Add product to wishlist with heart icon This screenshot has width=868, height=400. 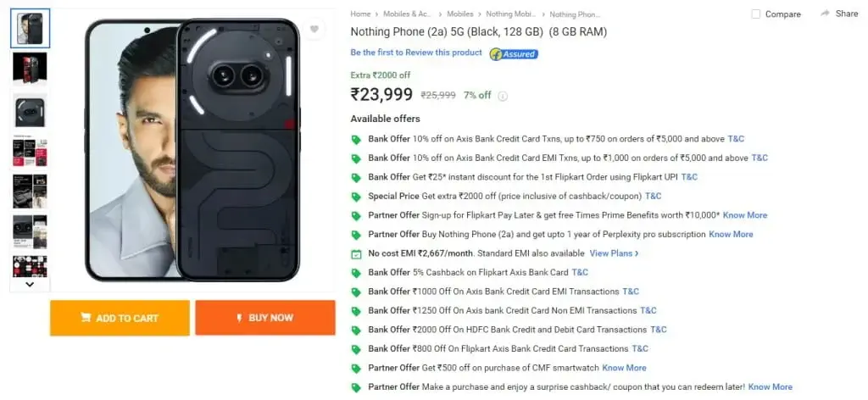point(314,29)
